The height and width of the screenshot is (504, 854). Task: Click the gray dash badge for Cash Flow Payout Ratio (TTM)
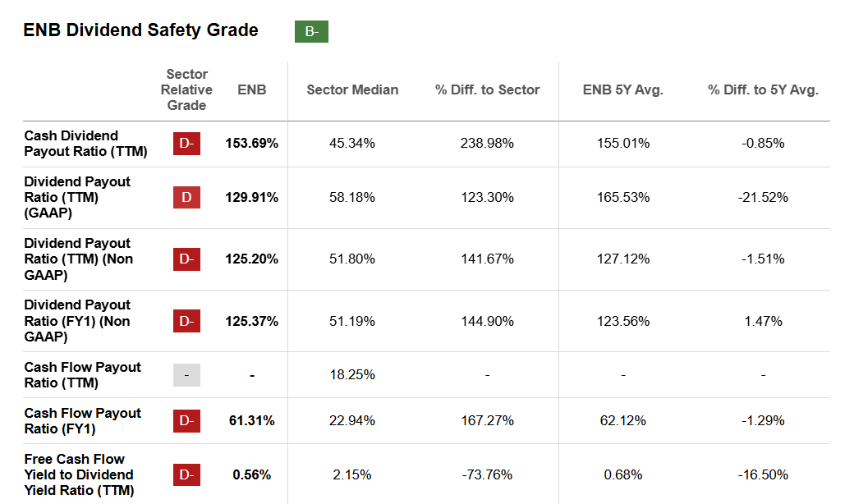pyautogui.click(x=186, y=375)
